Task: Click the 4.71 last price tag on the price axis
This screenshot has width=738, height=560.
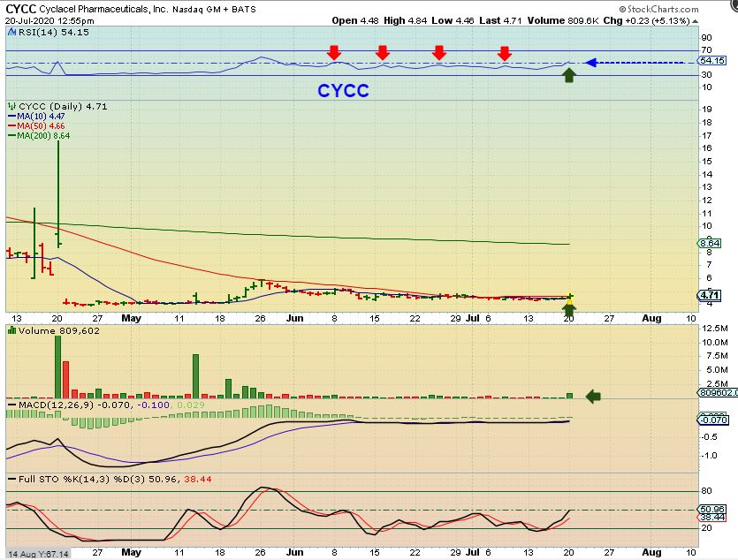Action: 709,295
